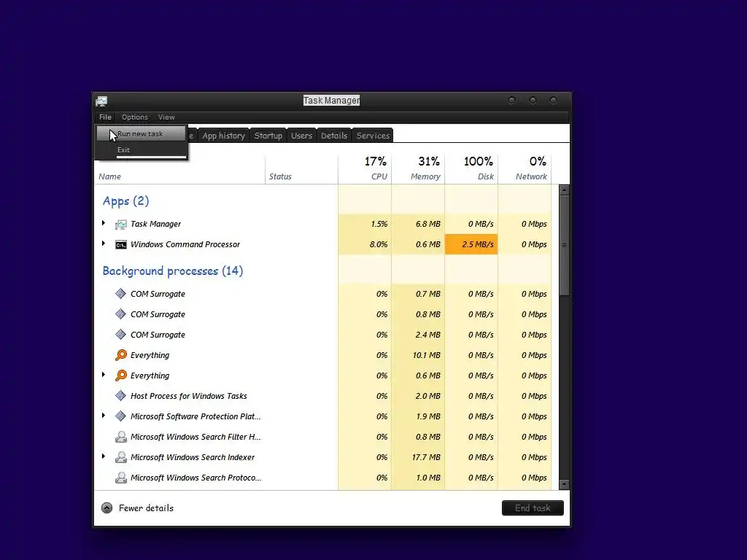747x560 pixels.
Task: Click the Fewer details arrow icon
Action: click(x=107, y=508)
